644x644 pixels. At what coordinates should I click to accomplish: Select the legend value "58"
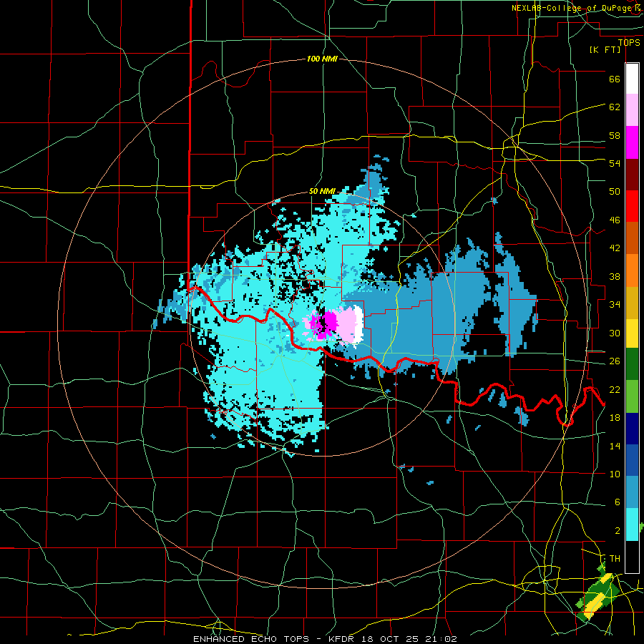pos(615,135)
